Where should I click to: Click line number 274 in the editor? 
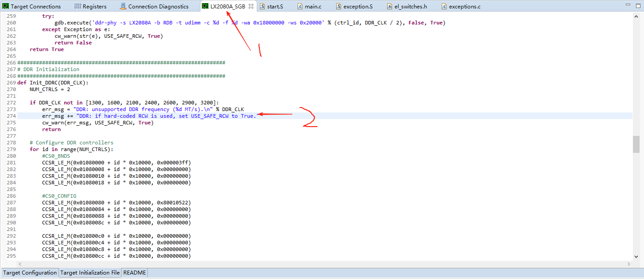(x=11, y=116)
